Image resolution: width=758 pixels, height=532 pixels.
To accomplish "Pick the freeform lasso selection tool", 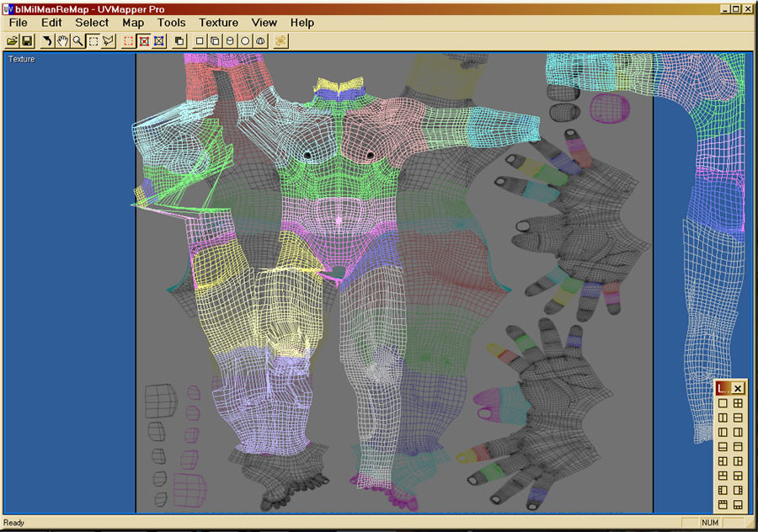I will 108,40.
